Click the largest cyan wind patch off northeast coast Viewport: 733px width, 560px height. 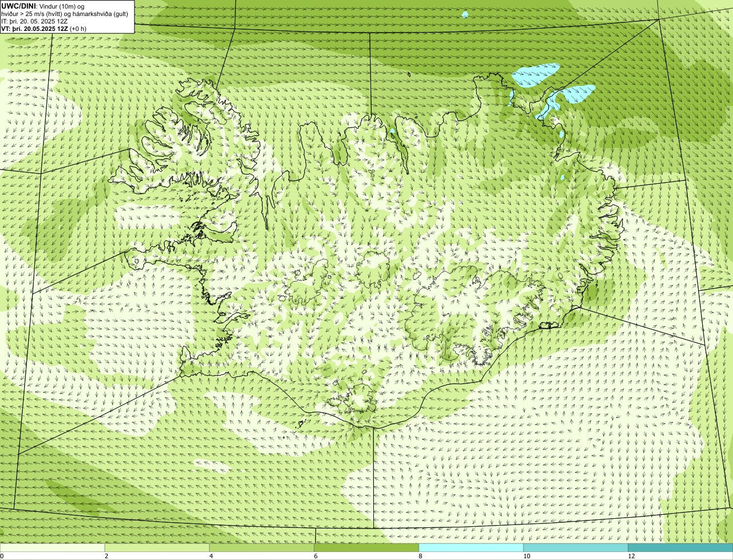pyautogui.click(x=535, y=74)
